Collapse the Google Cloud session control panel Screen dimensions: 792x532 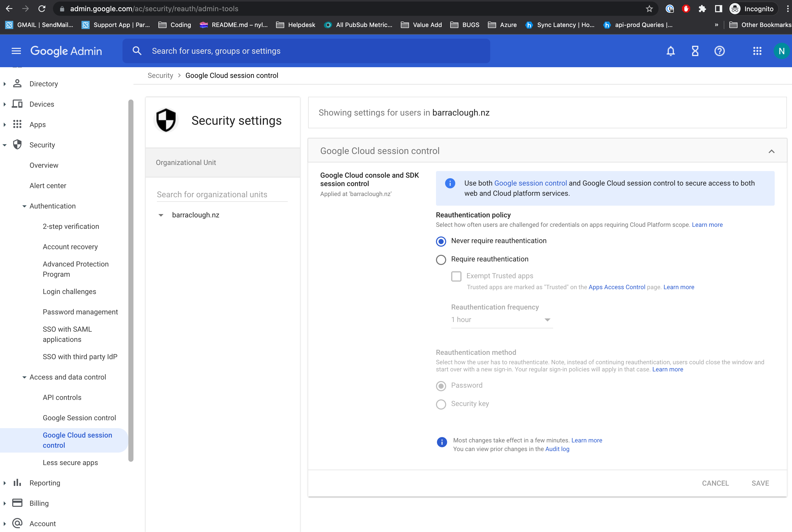772,151
